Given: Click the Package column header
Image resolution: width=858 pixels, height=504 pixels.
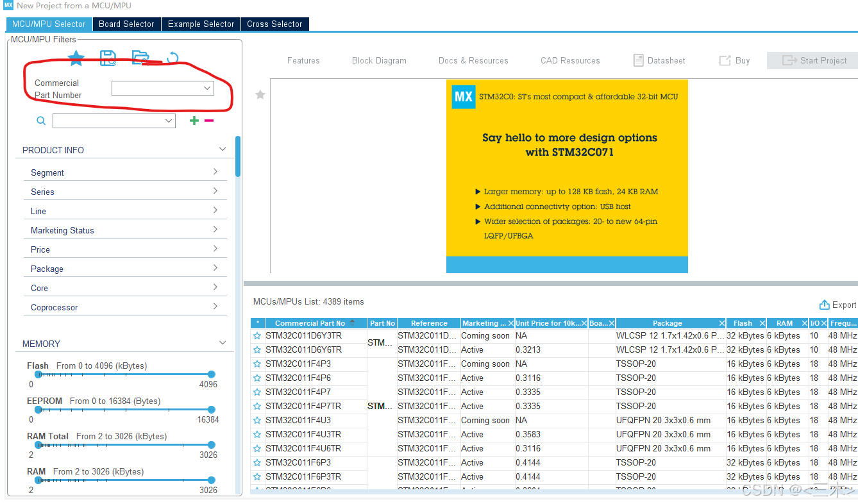Looking at the screenshot, I should tap(668, 323).
